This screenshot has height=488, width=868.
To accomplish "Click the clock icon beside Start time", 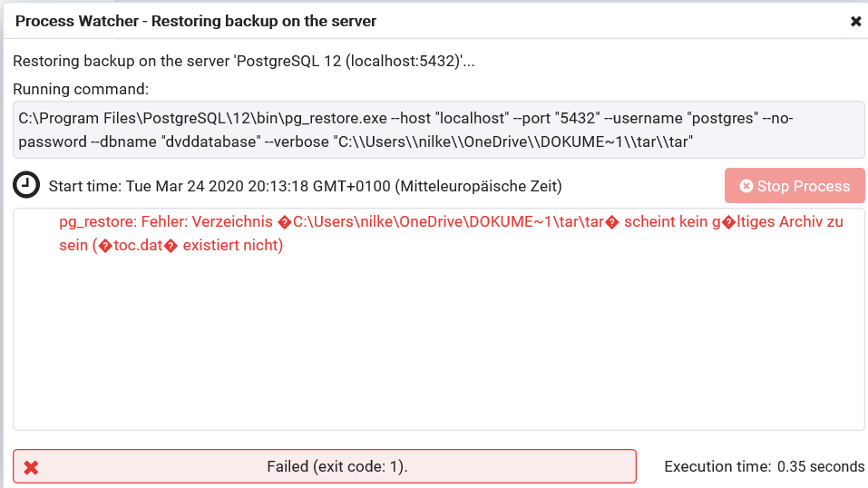I will [27, 185].
